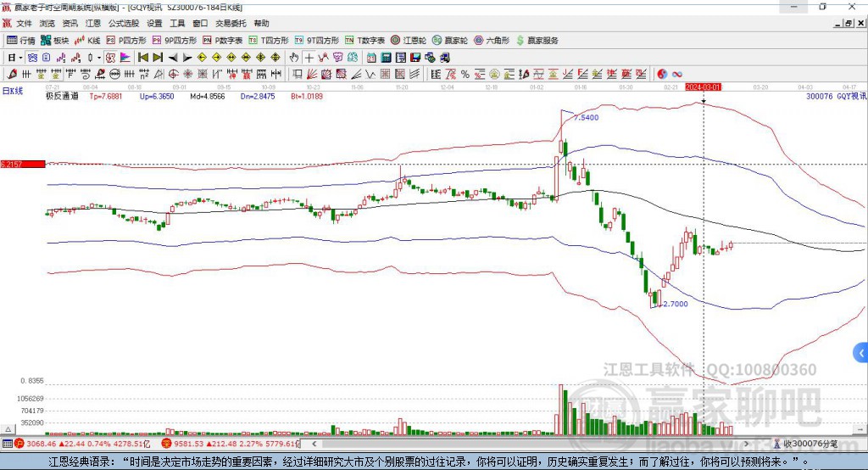
Task: Select the red circular target tool
Action: 173,75
